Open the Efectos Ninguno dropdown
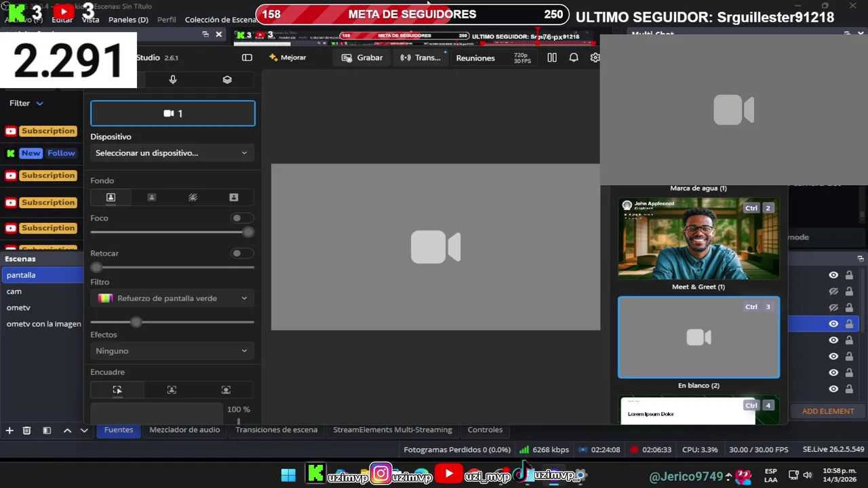Image resolution: width=868 pixels, height=488 pixels. [172, 351]
